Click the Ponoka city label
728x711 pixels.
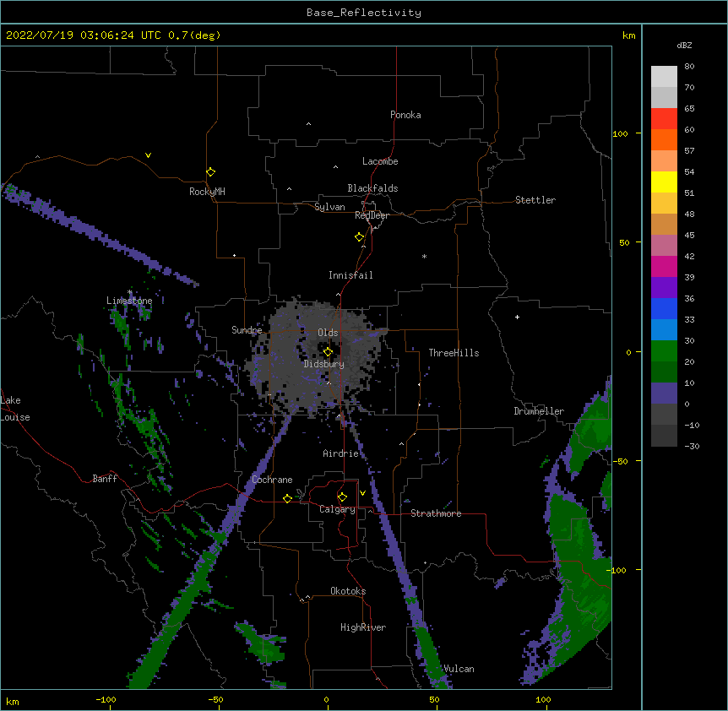[x=405, y=115]
